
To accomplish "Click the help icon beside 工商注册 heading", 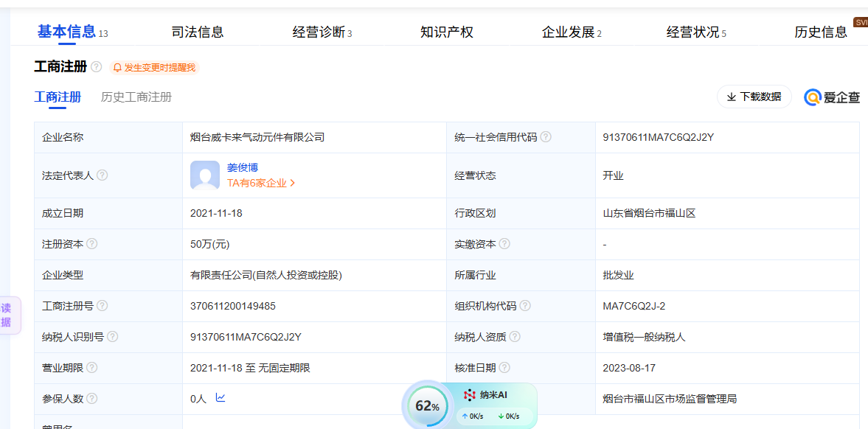I will tap(97, 67).
